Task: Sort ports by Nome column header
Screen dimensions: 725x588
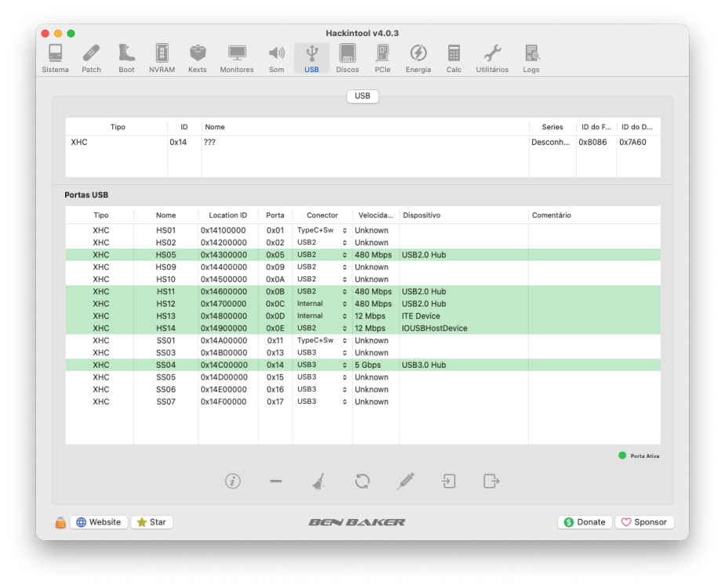Action: pyautogui.click(x=166, y=216)
